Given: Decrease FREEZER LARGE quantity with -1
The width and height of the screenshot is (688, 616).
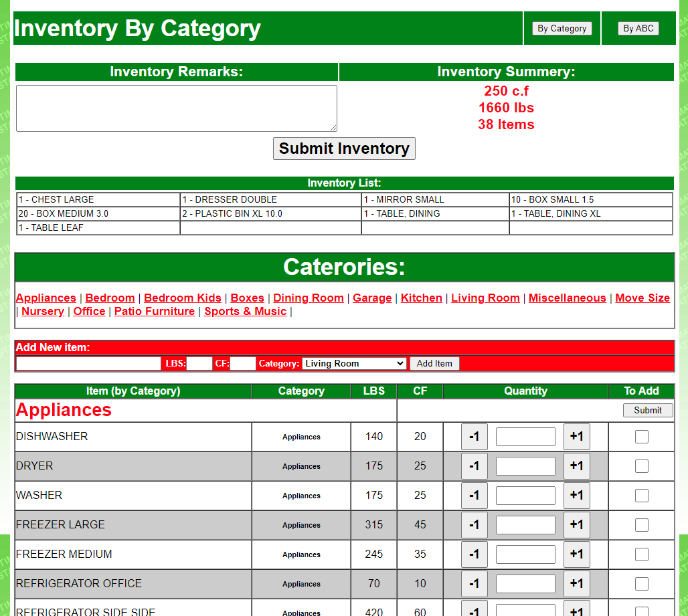Looking at the screenshot, I should click(474, 525).
